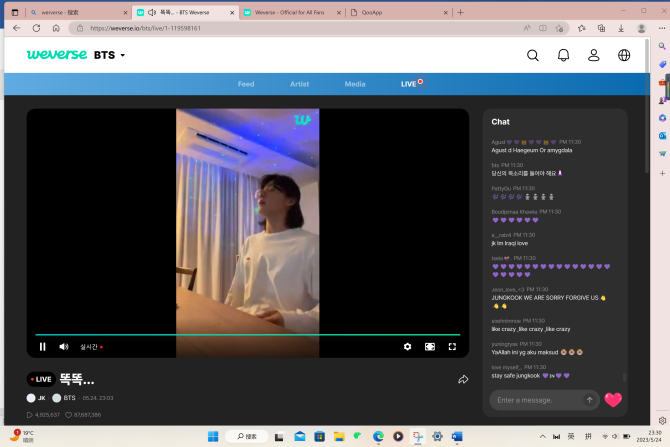The width and height of the screenshot is (670, 447).
Task: Mute the video volume
Action: click(64, 346)
